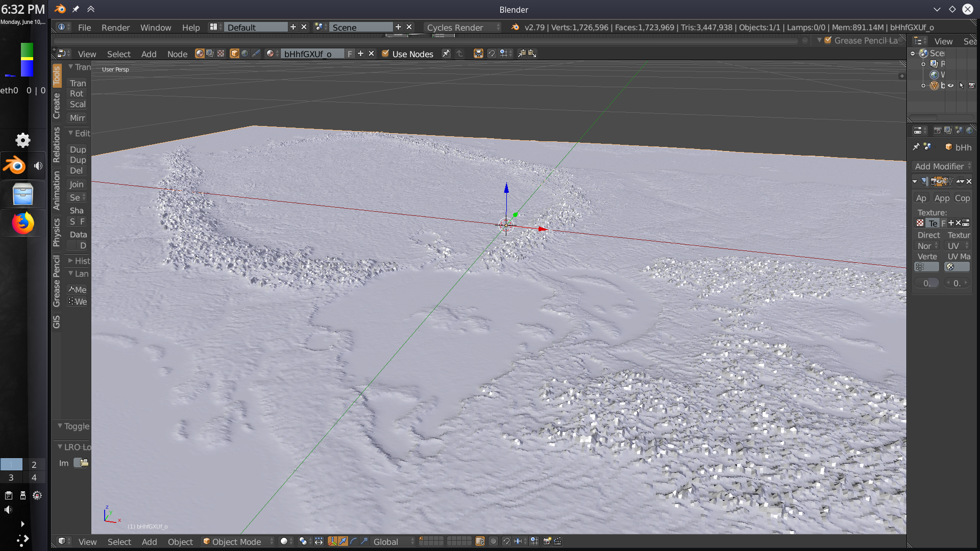Toggle fake user F for material

(350, 54)
